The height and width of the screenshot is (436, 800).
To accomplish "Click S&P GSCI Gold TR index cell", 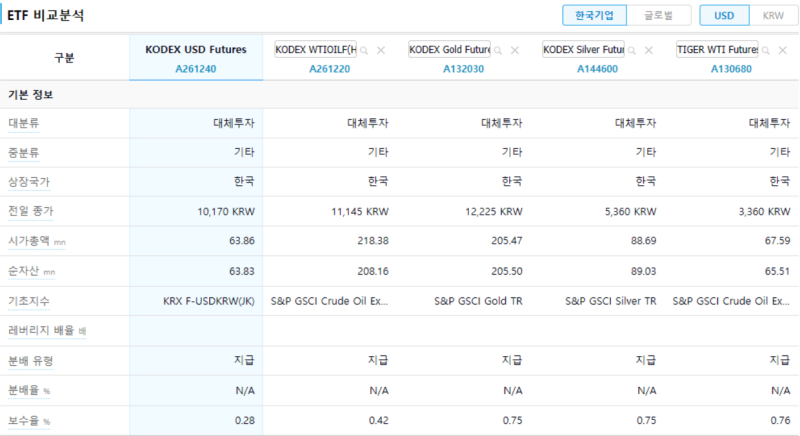I will click(x=478, y=301).
